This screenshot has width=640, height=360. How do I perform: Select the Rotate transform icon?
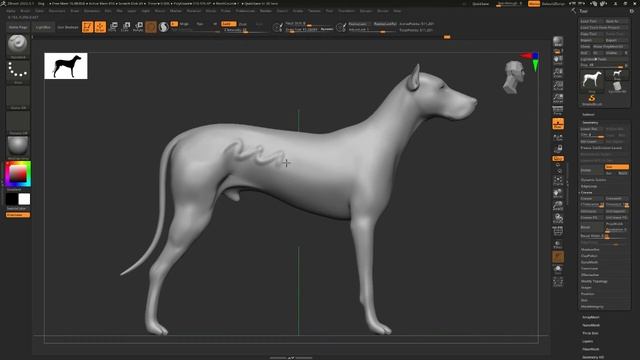[x=138, y=27]
